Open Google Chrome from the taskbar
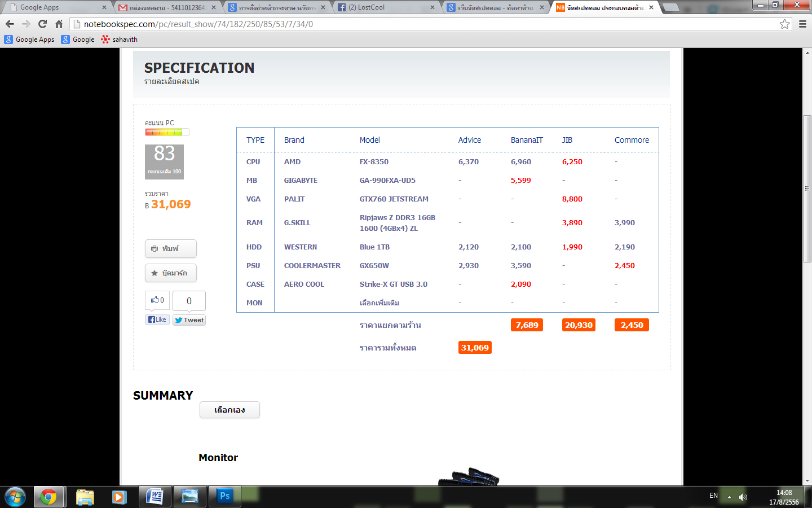The height and width of the screenshot is (508, 812). 48,497
